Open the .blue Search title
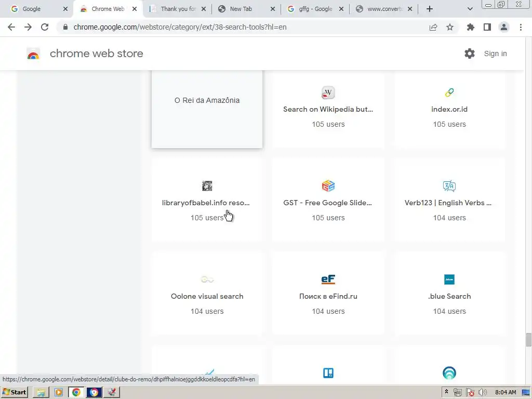Viewport: 532px width, 399px height. 449,296
